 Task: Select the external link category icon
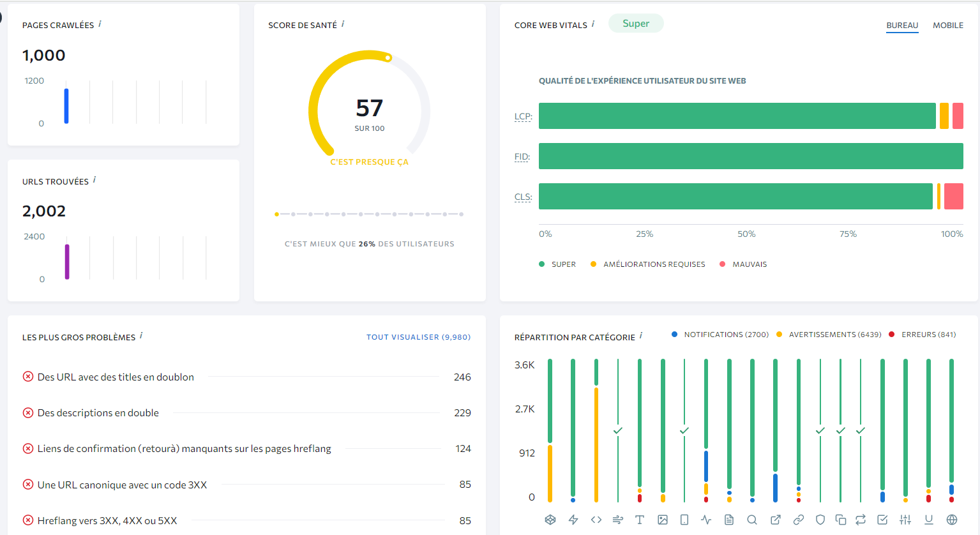(x=776, y=520)
